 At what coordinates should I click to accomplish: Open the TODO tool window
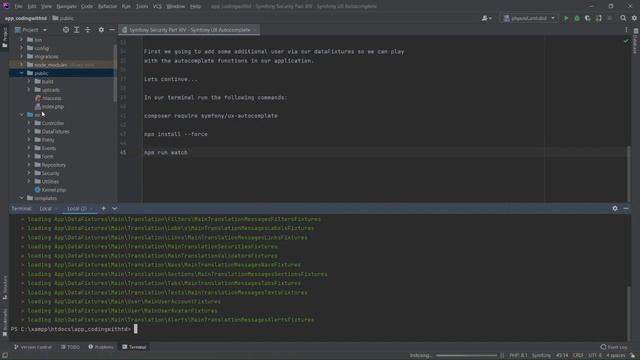pos(70,347)
